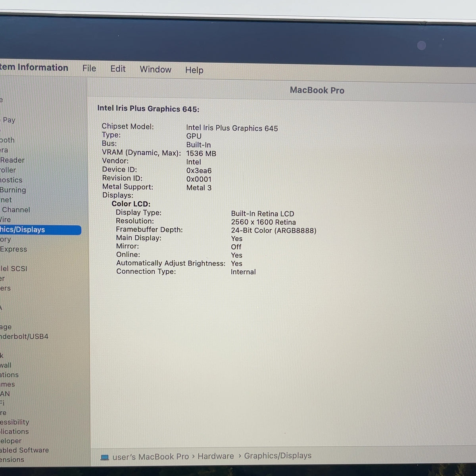The height and width of the screenshot is (476, 476).
Task: Select Graphics/Displays in the sidebar
Action: pyautogui.click(x=40, y=230)
